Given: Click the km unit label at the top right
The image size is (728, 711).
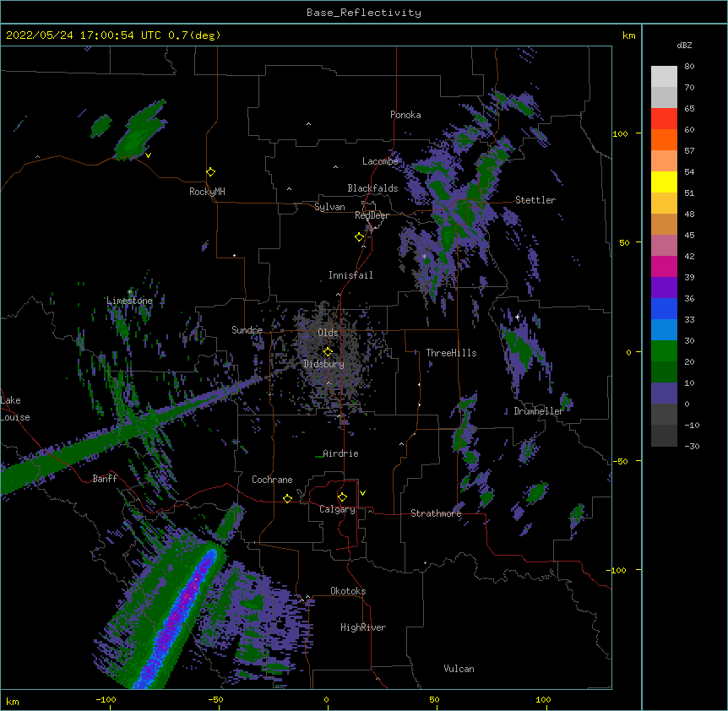Looking at the screenshot, I should [628, 35].
